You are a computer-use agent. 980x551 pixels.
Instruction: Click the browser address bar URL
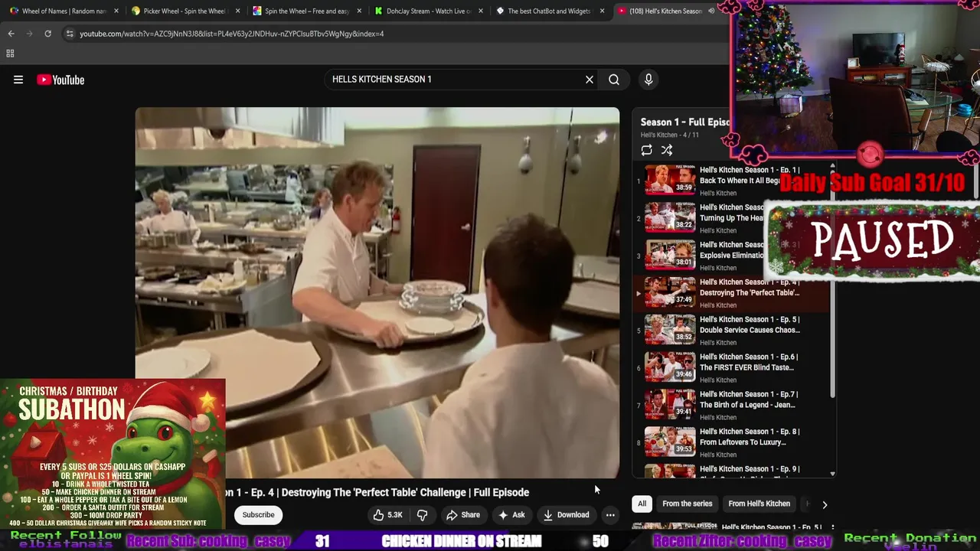point(232,34)
